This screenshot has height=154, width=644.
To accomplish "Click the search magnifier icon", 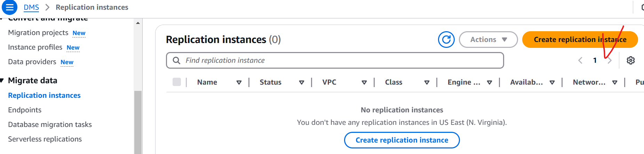I will [177, 60].
